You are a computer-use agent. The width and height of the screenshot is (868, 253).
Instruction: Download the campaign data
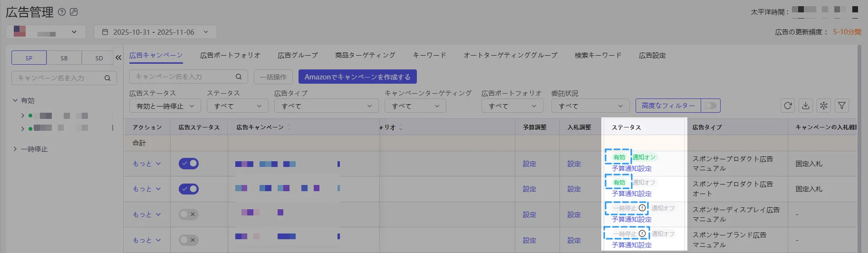[x=806, y=106]
